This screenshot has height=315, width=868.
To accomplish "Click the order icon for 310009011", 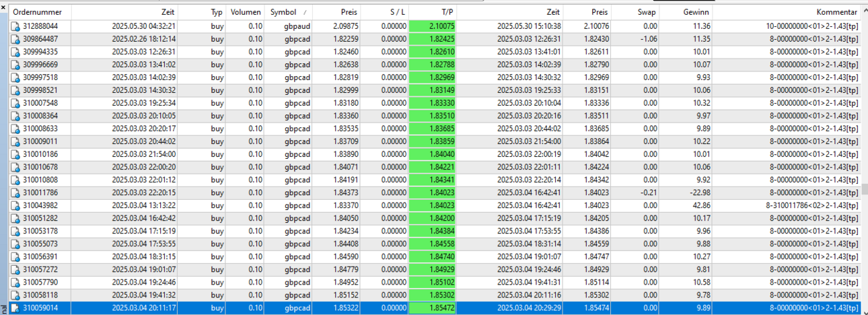I will (x=16, y=141).
